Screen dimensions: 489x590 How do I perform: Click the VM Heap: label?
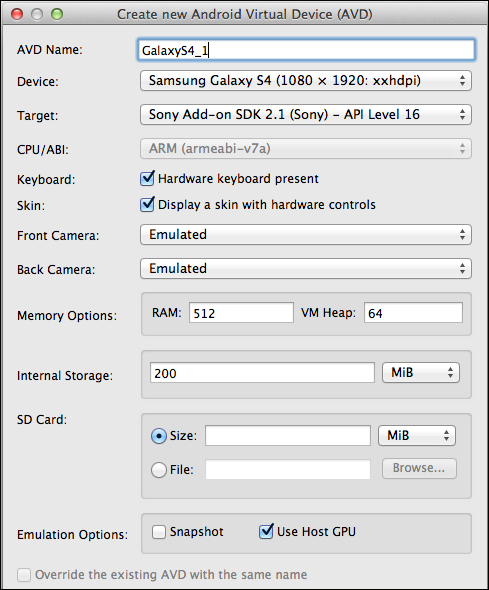click(x=328, y=313)
